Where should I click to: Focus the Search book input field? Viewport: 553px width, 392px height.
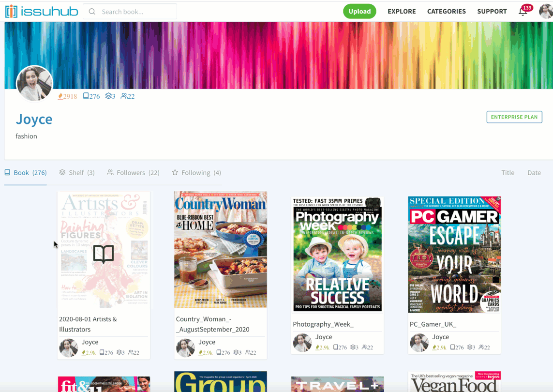coord(130,12)
